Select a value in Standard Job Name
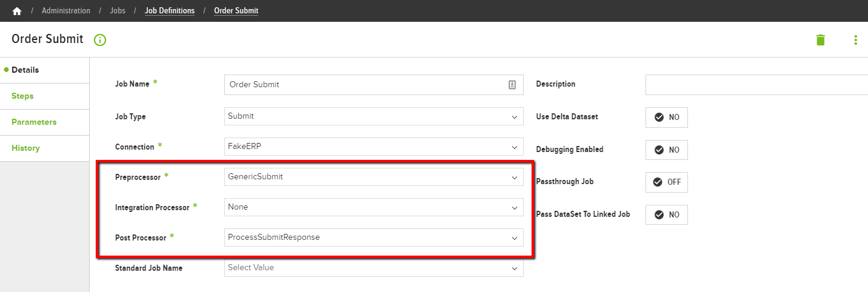Screen dimensions: 868x292 374,268
